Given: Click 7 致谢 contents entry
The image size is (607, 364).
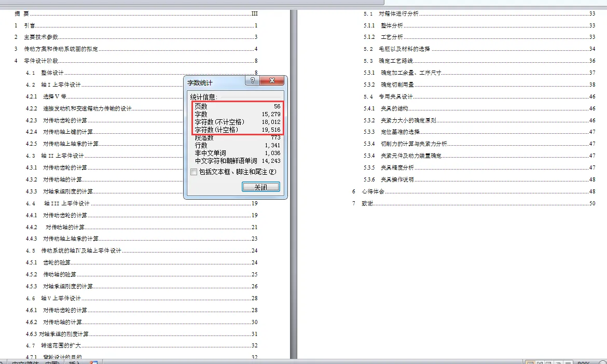Looking at the screenshot, I should click(x=474, y=203).
